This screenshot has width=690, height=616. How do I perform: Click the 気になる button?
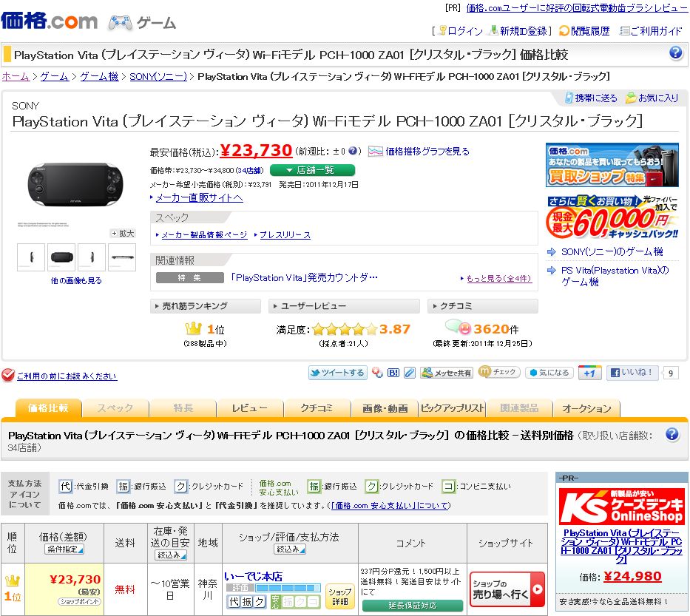549,373
